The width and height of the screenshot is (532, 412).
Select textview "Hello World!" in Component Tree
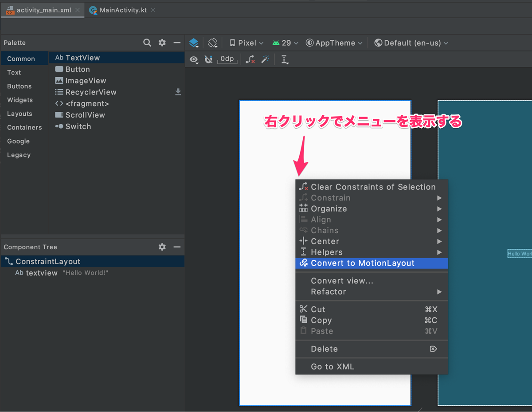click(93, 273)
